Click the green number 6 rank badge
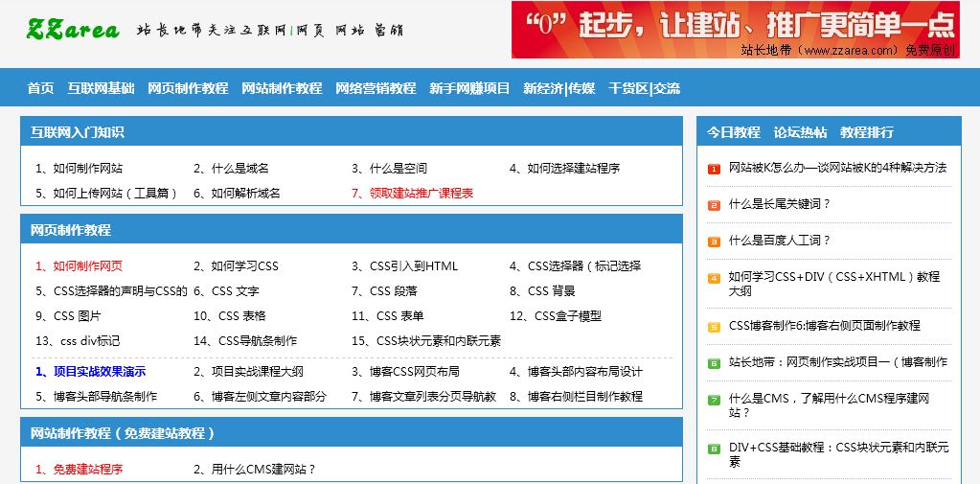The image size is (980, 484). pos(714,363)
